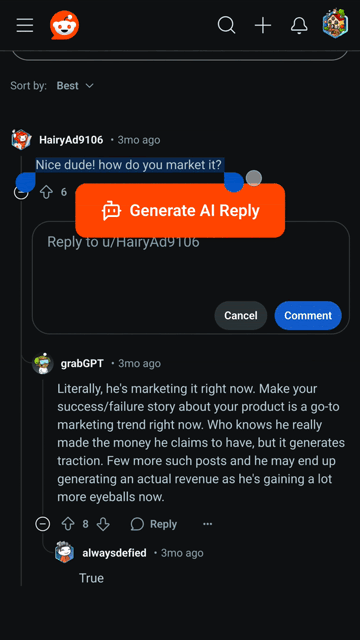This screenshot has height=640, width=360.
Task: Upvote HairyAd9106's comment
Action: point(47,192)
